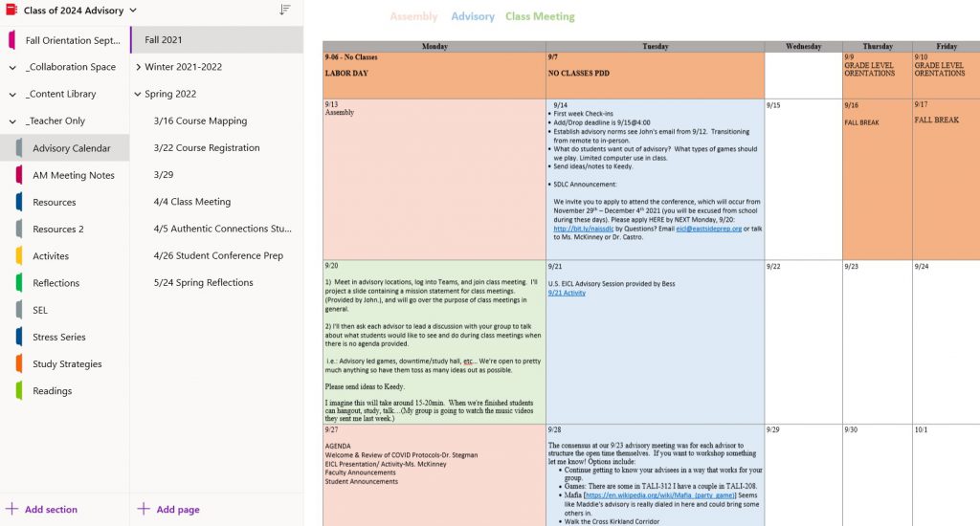Collapse the Spring 2022 page group
The height and width of the screenshot is (526, 980).
(x=138, y=94)
